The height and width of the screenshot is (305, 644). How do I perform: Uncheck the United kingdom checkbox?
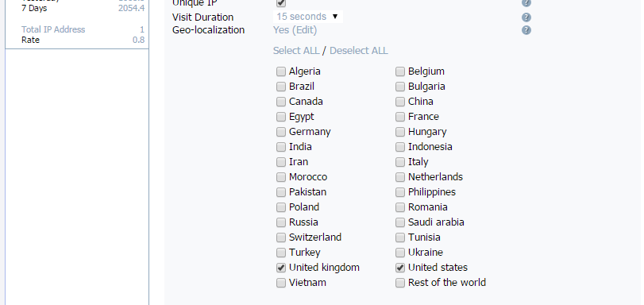pyautogui.click(x=281, y=268)
